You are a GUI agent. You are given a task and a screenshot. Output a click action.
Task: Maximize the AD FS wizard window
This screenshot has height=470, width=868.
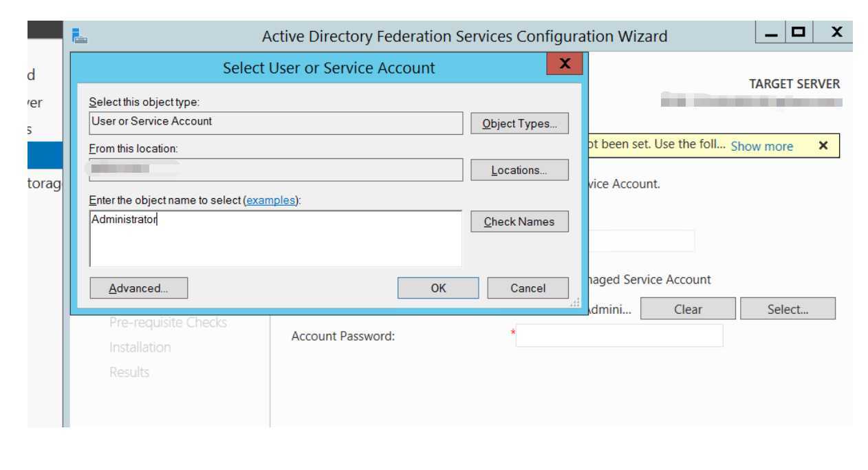799,32
